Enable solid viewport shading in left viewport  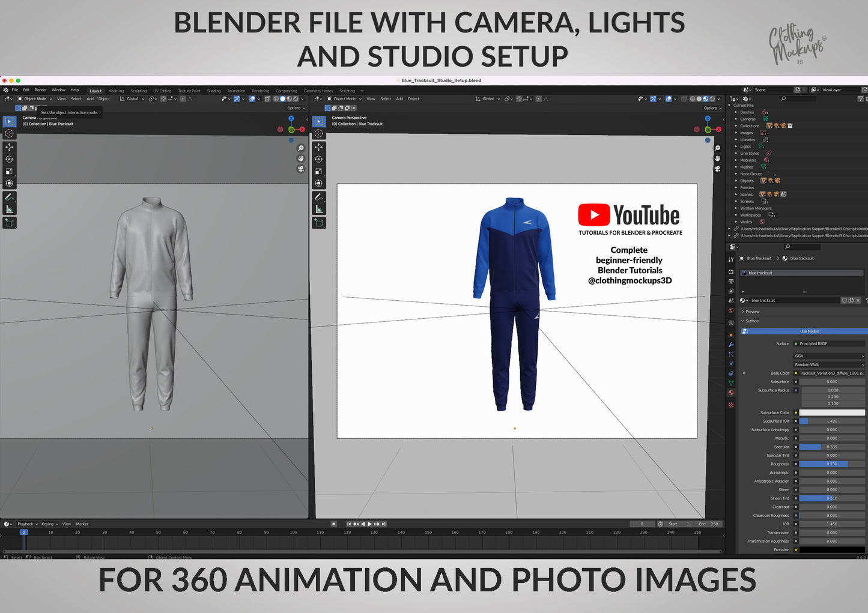tap(282, 99)
